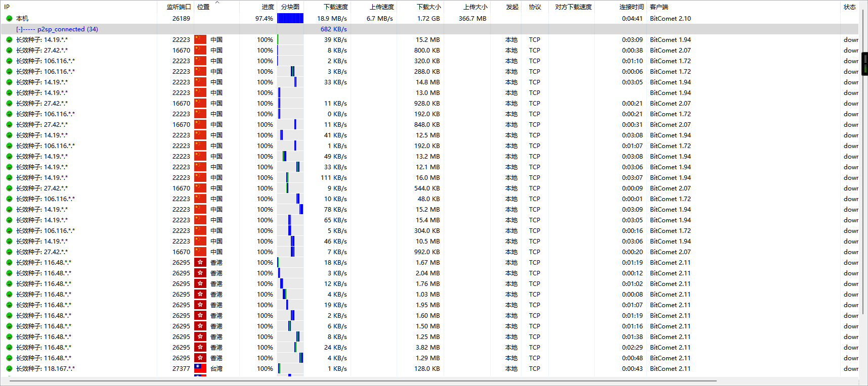The height and width of the screenshot is (386, 868).
Task: Sort the list by the 客户端 column header
Action: [x=659, y=7]
